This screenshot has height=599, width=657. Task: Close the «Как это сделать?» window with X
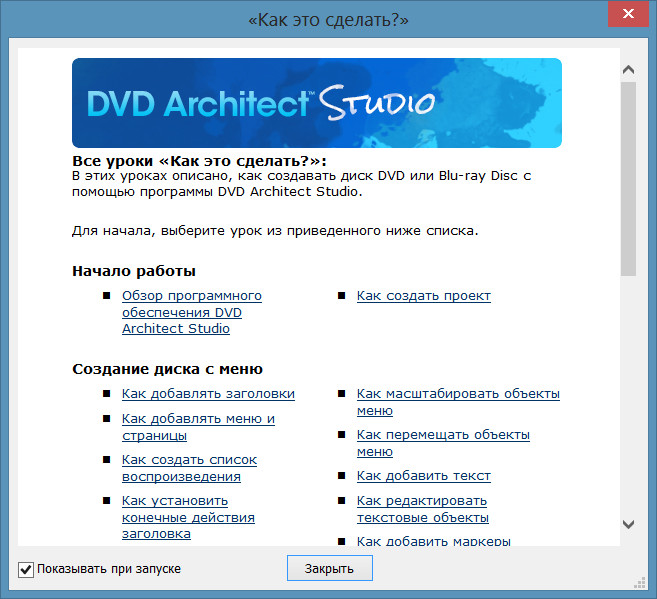coord(628,14)
